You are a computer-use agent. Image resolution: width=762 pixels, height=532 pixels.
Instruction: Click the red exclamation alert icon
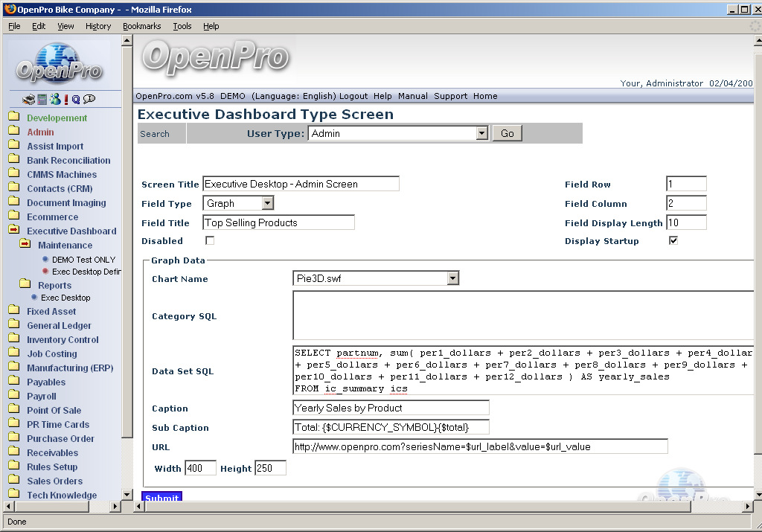(65, 99)
